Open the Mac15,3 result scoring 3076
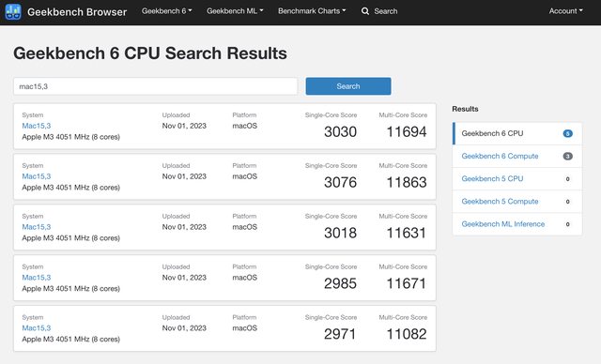This screenshot has width=601, height=364. [x=36, y=176]
